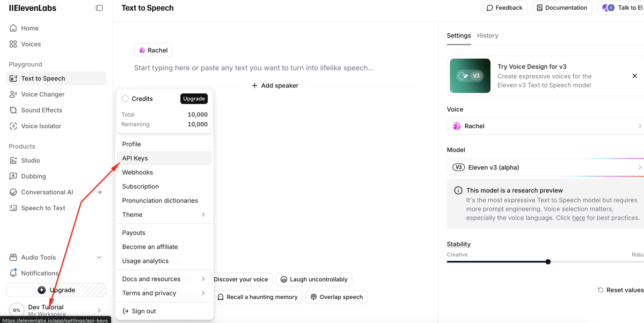Expand the Theme submenu
Image resolution: width=644 pixels, height=323 pixels.
164,215
